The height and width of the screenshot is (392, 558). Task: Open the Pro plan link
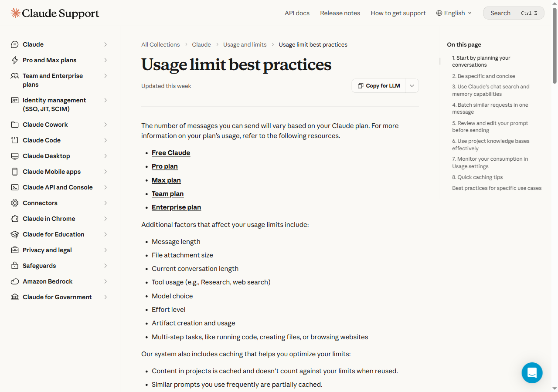click(165, 166)
